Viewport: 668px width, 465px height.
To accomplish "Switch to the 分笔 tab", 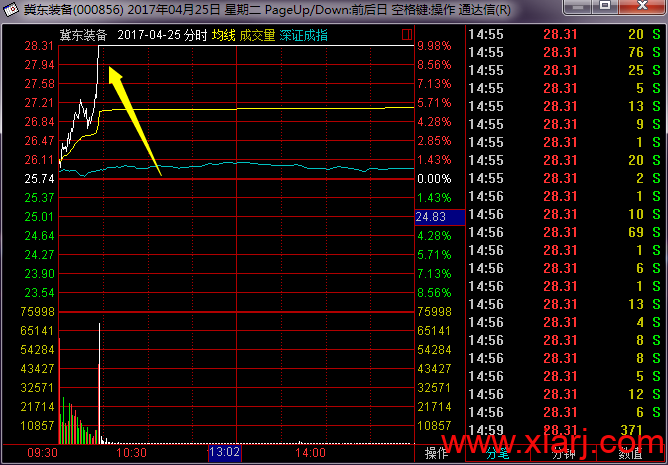I will coord(497,453).
